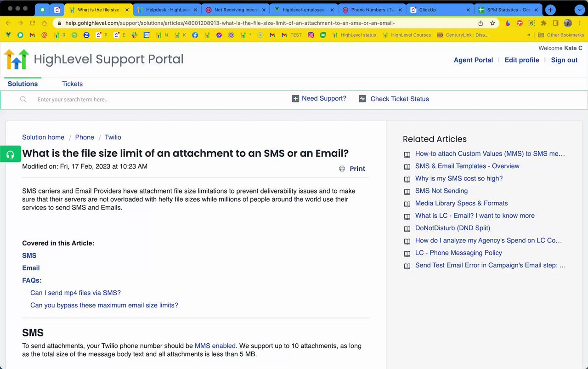Click the share icon in the address bar
The width and height of the screenshot is (588, 369).
pos(481,23)
